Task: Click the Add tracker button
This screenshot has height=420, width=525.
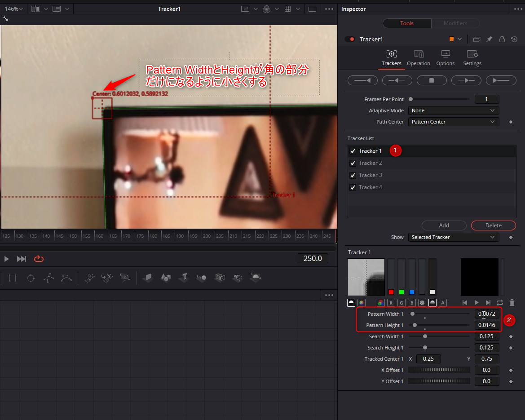Action: [x=444, y=225]
